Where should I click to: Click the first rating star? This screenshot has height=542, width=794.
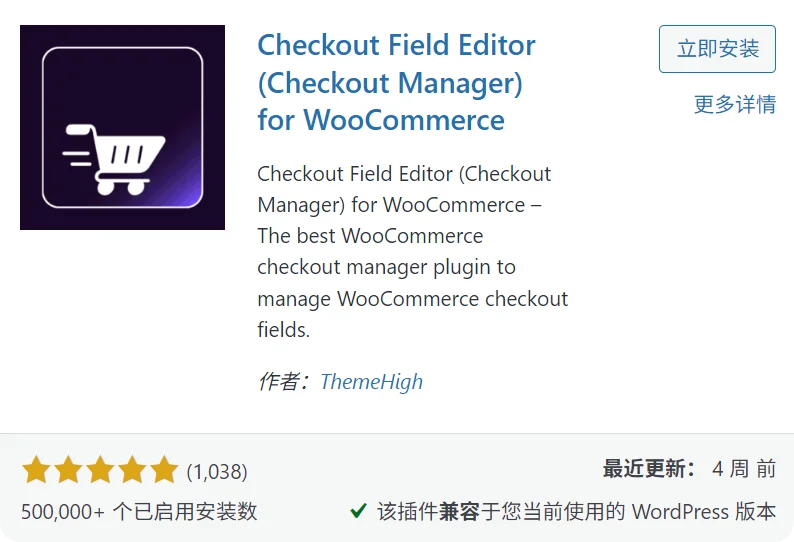click(x=36, y=469)
